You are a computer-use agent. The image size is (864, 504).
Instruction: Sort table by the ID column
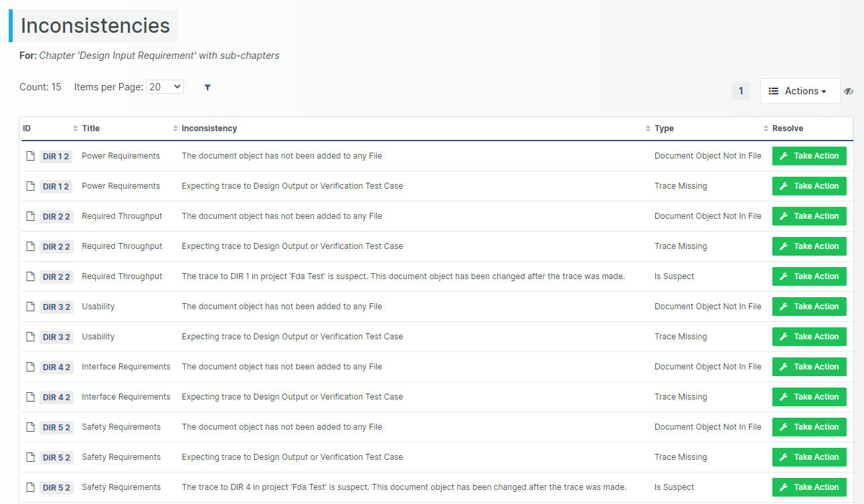27,129
